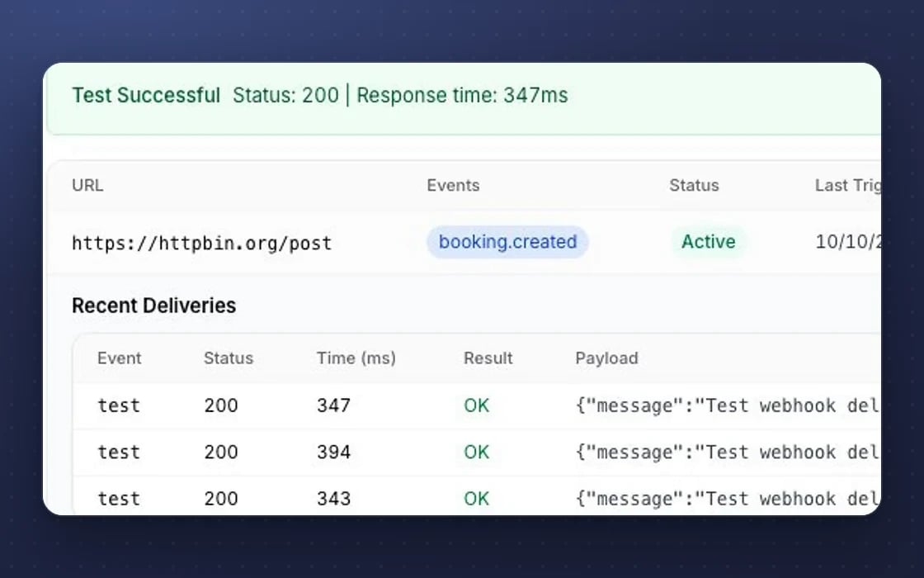924x578 pixels.
Task: Select the 343 time value
Action: pos(333,499)
